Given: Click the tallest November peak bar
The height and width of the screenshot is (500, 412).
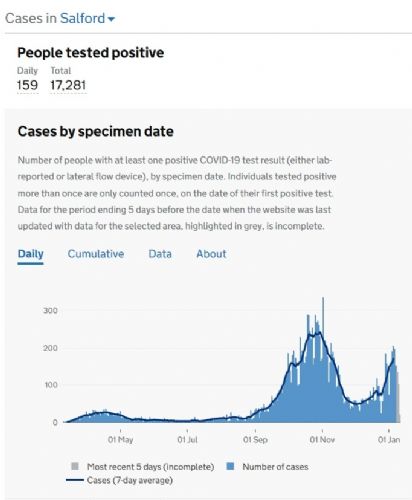Looking at the screenshot, I should click(x=323, y=360).
